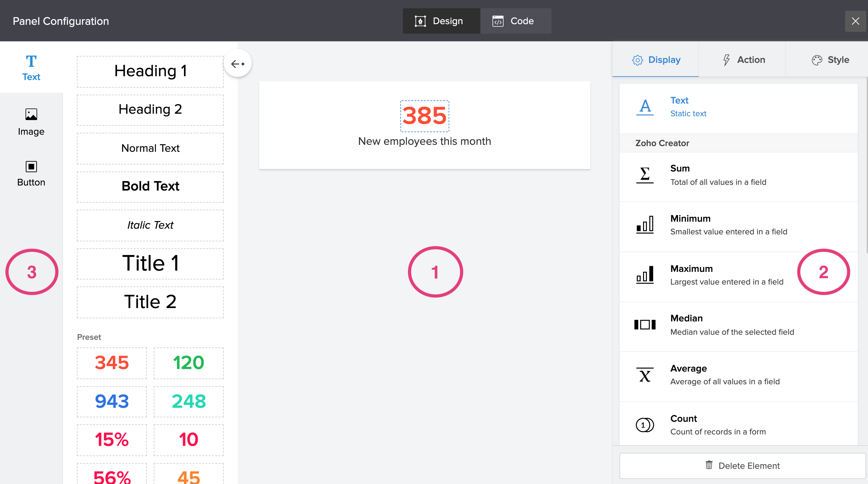868x484 pixels.
Task: Select the 385 text in panel
Action: point(424,116)
